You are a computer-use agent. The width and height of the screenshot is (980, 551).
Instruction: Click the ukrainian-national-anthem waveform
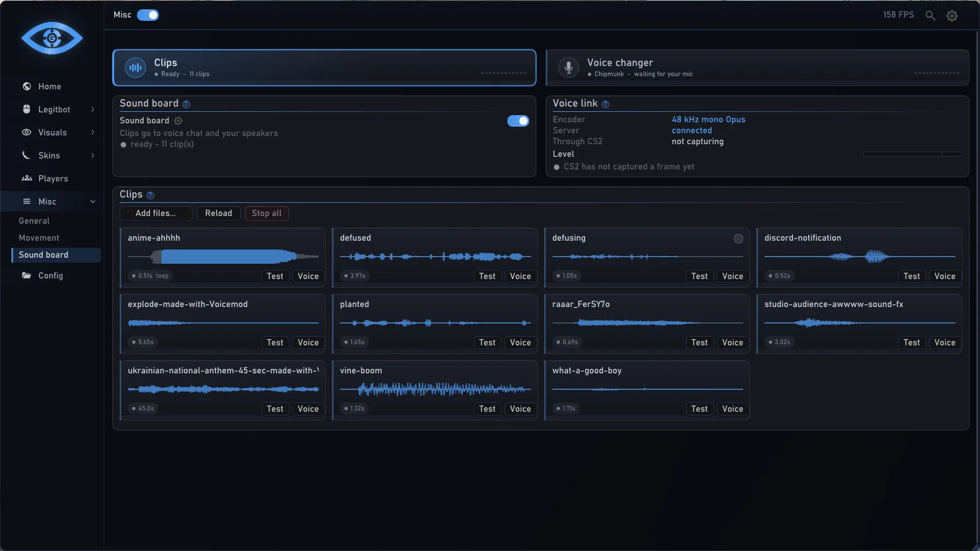click(223, 389)
